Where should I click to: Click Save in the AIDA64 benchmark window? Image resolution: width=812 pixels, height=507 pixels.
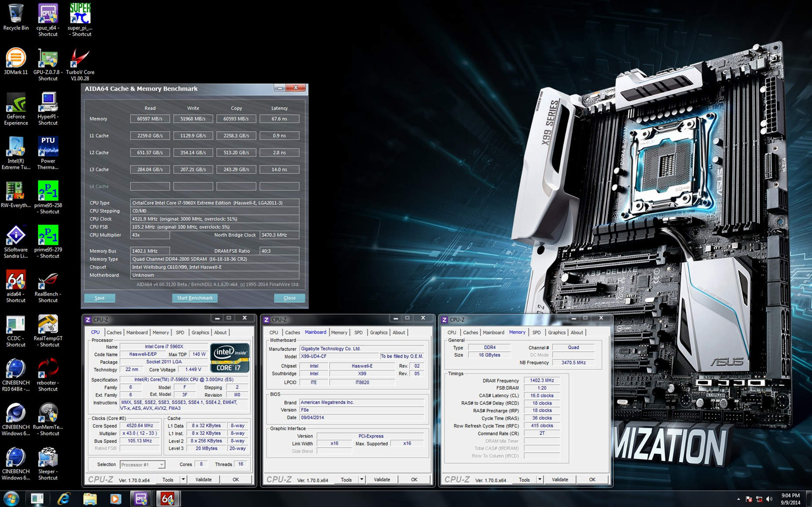[x=100, y=298]
